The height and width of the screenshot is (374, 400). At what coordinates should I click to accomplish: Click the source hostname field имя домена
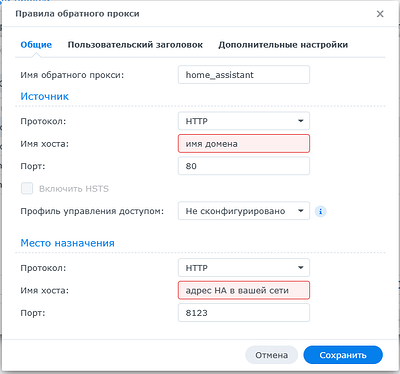pos(244,144)
